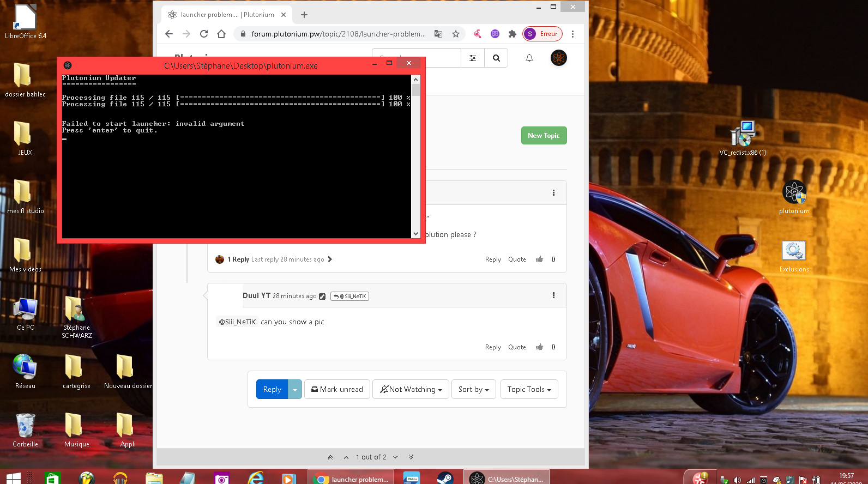Switch to Chrome 'launcher problem' taskbar item
Screen dimensions: 868x484
(351, 478)
